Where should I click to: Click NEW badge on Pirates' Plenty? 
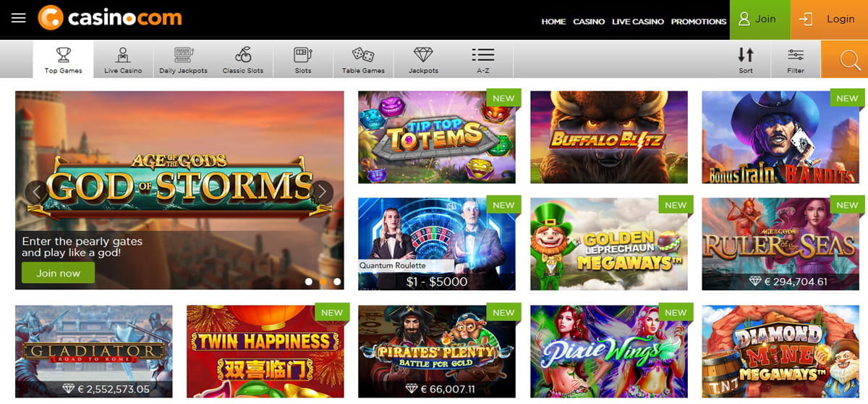pyautogui.click(x=503, y=313)
